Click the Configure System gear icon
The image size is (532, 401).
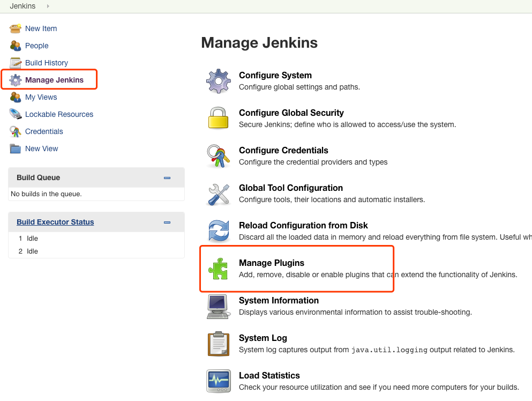coord(218,81)
